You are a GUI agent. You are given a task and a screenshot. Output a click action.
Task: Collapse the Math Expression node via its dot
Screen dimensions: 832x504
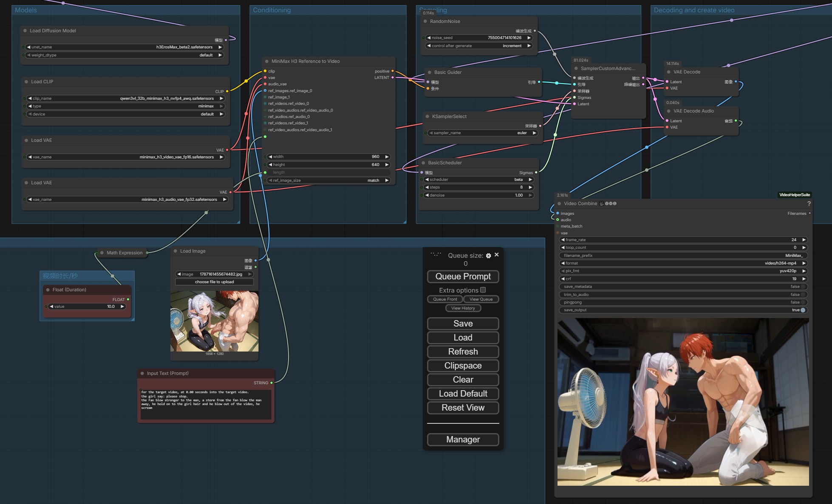(102, 253)
